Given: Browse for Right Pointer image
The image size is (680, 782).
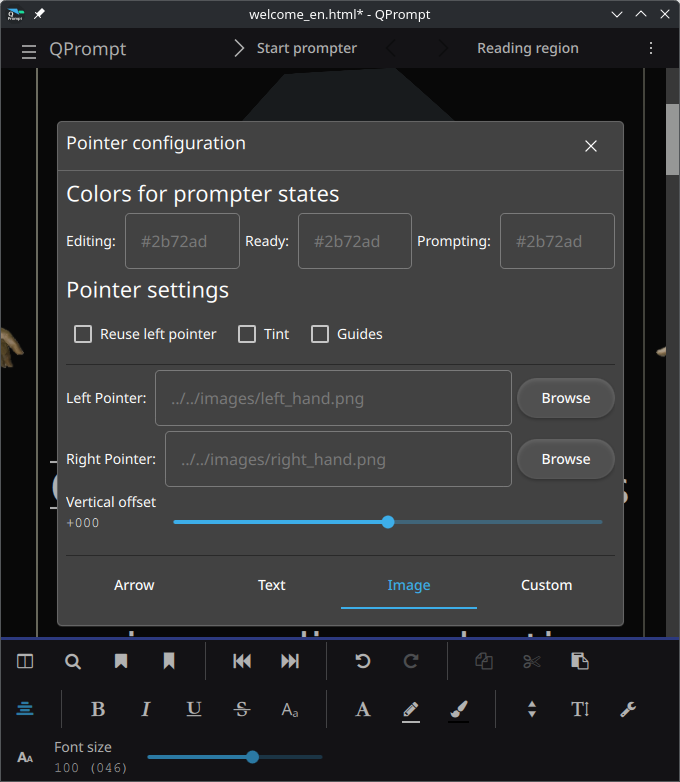Looking at the screenshot, I should click(566, 459).
